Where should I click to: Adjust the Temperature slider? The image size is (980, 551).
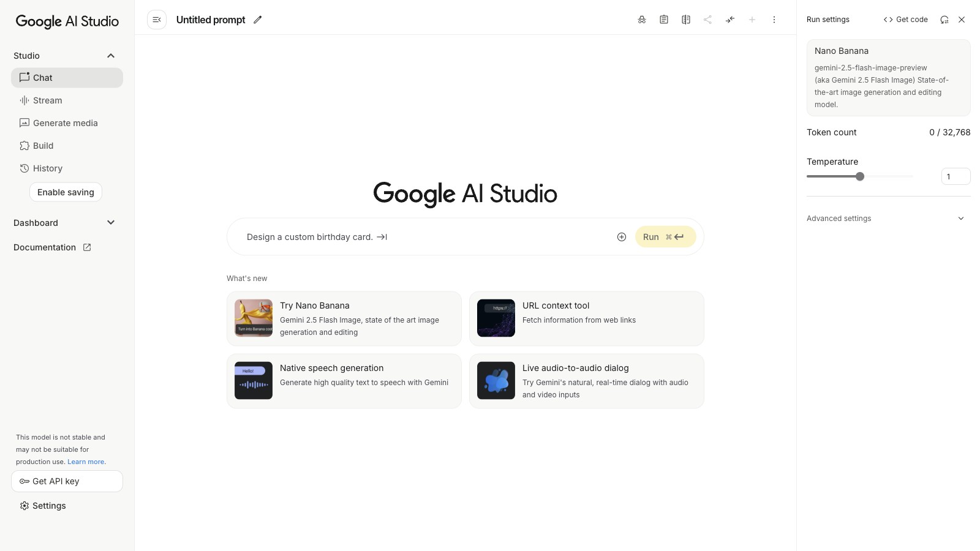pos(860,176)
